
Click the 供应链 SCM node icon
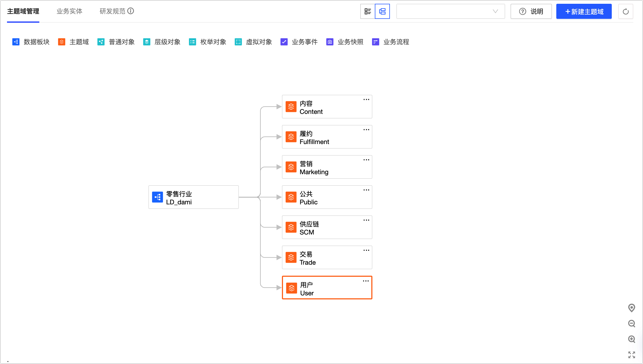point(291,227)
